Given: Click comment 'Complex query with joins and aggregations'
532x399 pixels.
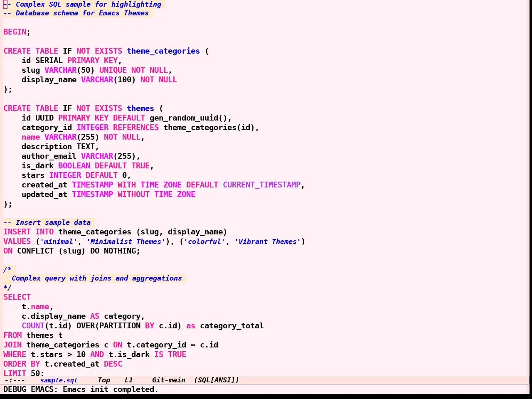Looking at the screenshot, I should tap(97, 278).
